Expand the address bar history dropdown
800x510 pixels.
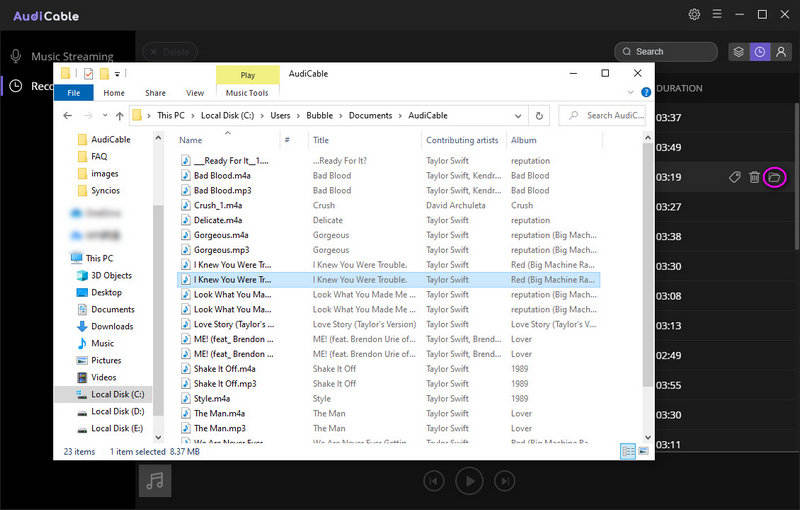518,116
